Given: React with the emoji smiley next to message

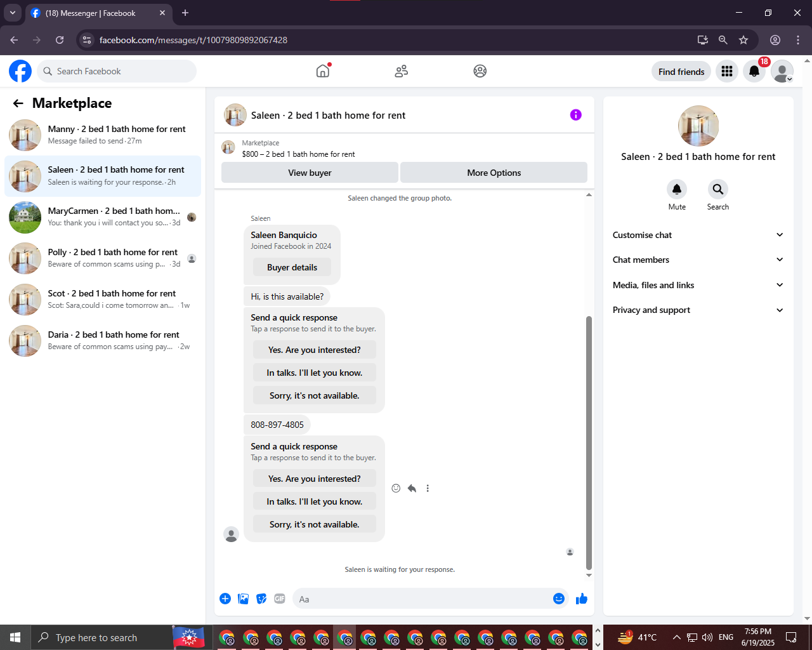Looking at the screenshot, I should (x=396, y=488).
